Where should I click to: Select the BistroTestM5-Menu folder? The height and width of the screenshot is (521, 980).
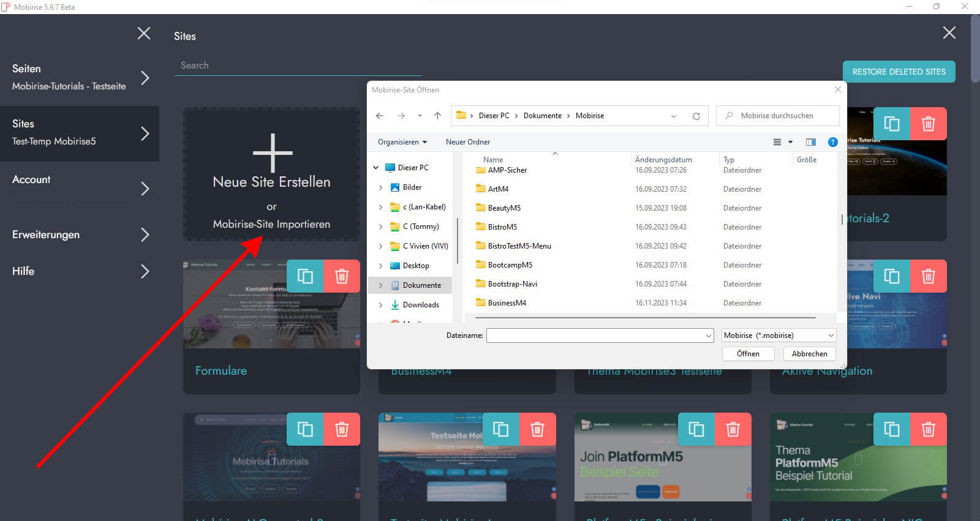click(519, 246)
